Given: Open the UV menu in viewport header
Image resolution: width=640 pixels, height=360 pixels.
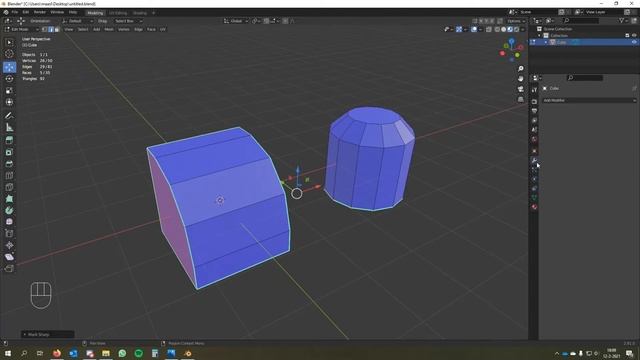Looking at the screenshot, I should pos(163,29).
